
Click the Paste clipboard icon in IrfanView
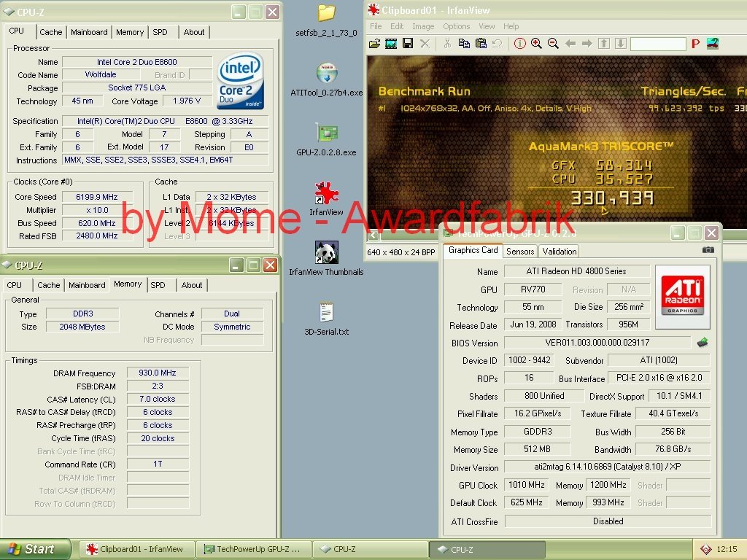[481, 43]
